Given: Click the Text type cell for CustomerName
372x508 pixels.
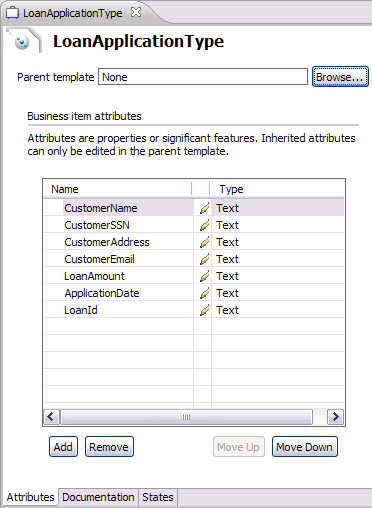Looking at the screenshot, I should pos(277,208).
